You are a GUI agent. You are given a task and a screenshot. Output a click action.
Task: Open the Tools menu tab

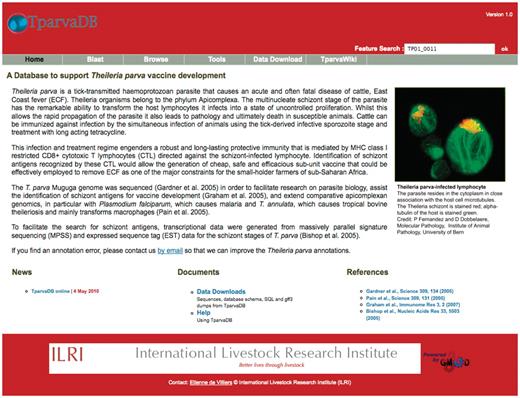click(217, 59)
